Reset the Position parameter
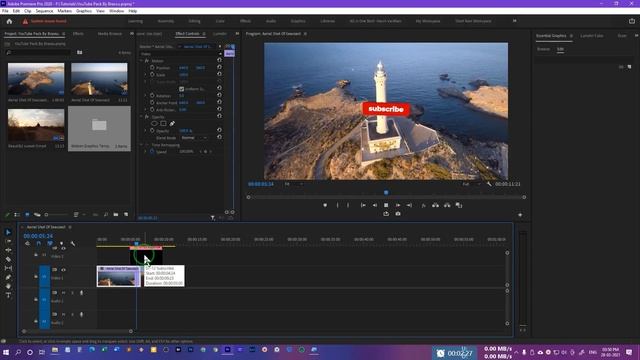The height and width of the screenshot is (360, 640). (x=219, y=67)
